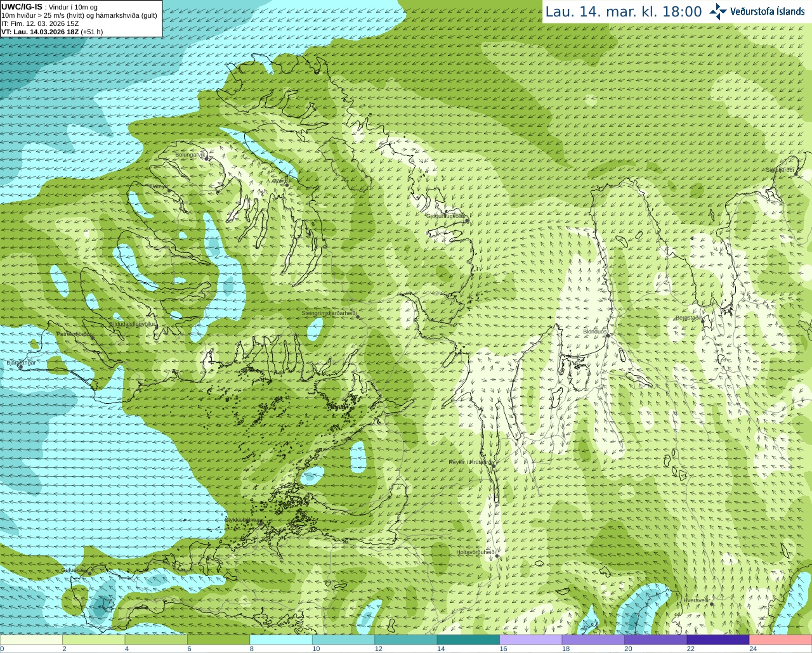Select the 10–12 m/s turquoise legend swatch
812x653 pixels.
[343, 640]
